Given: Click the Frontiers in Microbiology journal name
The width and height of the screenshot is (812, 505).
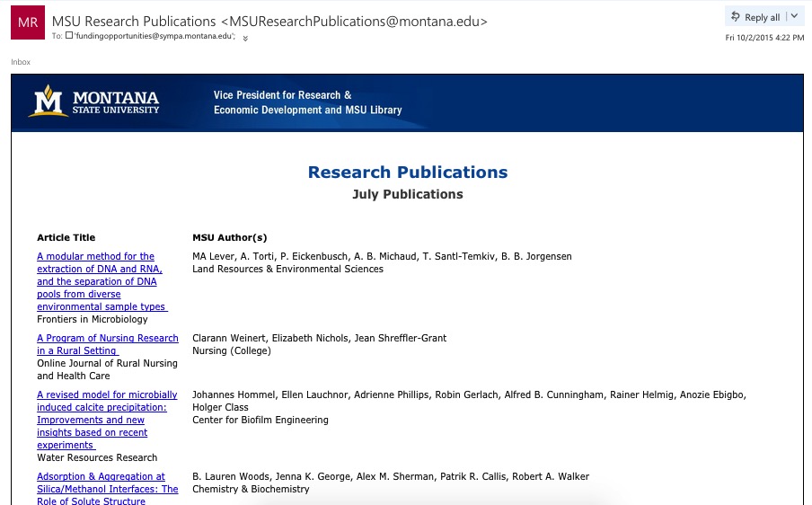Looking at the screenshot, I should coord(93,319).
